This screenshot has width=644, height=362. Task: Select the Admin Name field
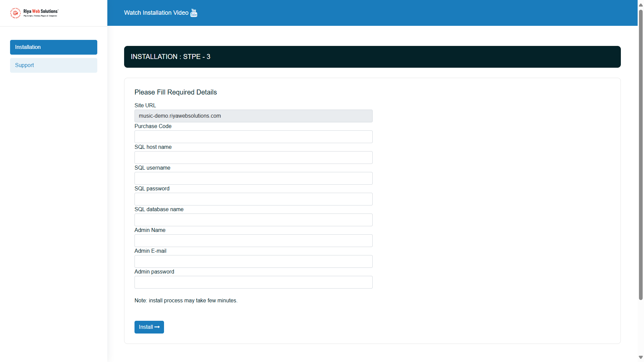coord(253,241)
